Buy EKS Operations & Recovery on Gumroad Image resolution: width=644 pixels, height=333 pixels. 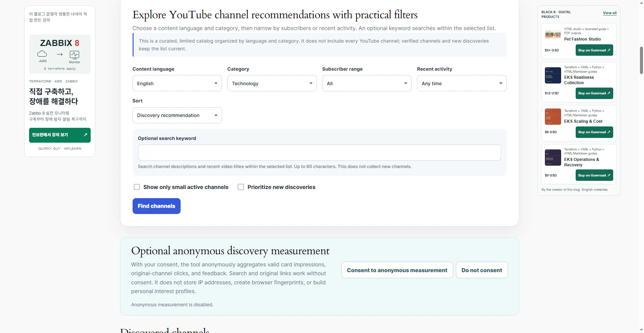pos(594,175)
